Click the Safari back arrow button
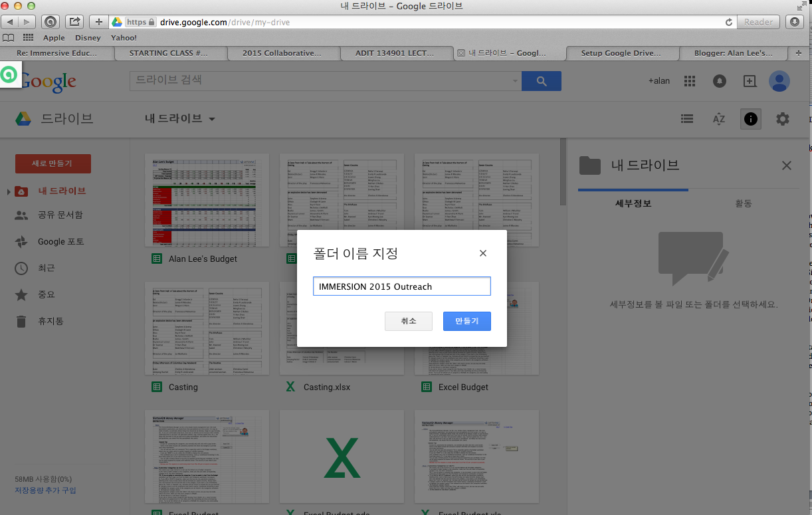Screen dimensions: 812x515 click(x=11, y=22)
